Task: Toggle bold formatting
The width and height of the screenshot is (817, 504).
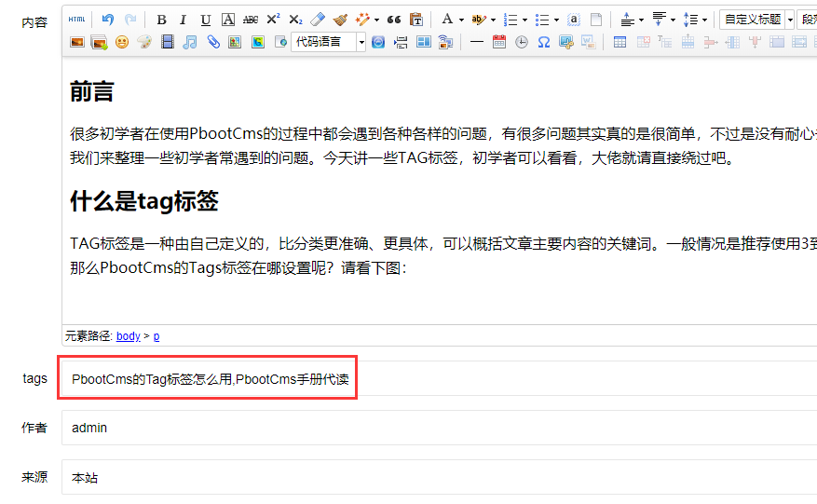Action: tap(162, 20)
